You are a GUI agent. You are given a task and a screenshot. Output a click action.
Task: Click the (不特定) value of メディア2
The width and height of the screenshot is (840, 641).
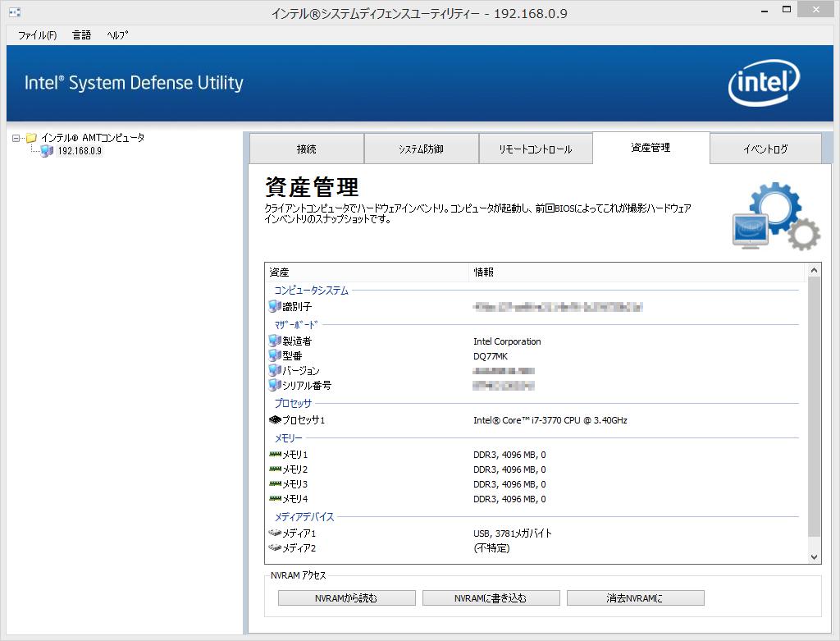[491, 548]
